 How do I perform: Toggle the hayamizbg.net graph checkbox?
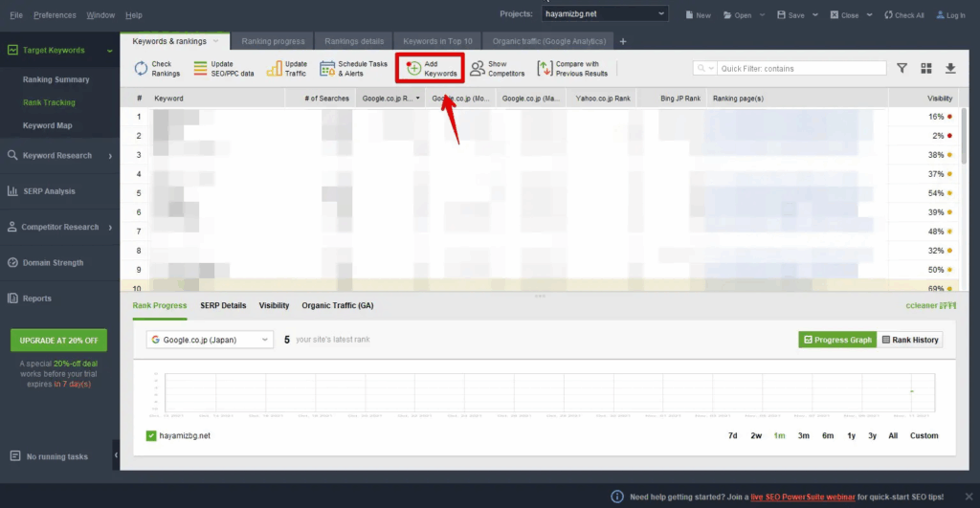click(x=151, y=435)
